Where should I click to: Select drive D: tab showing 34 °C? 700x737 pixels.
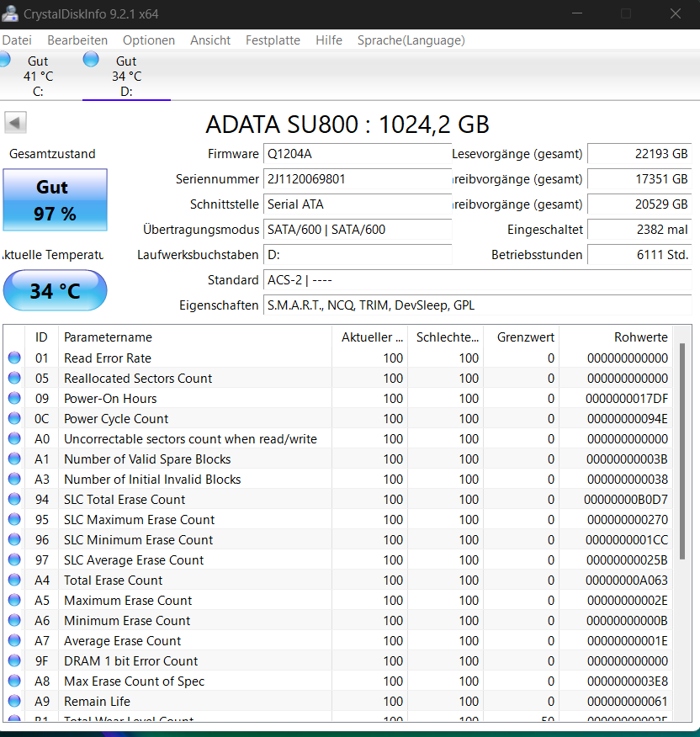(126, 76)
